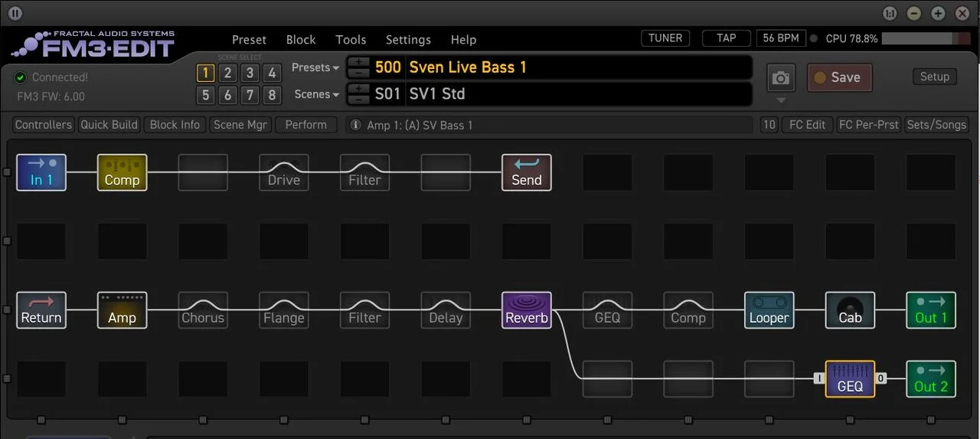Image resolution: width=980 pixels, height=439 pixels.
Task: Increment preset with the plus button
Action: click(x=358, y=62)
